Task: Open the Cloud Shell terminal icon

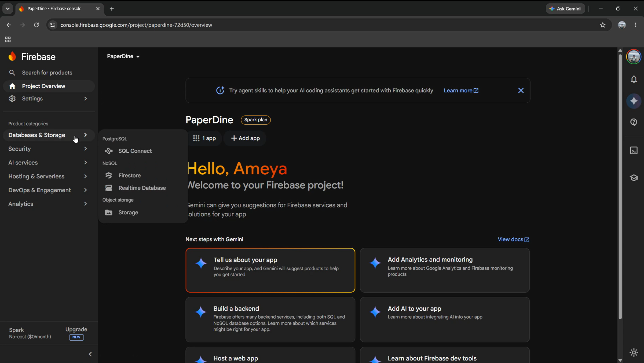Action: pyautogui.click(x=634, y=150)
